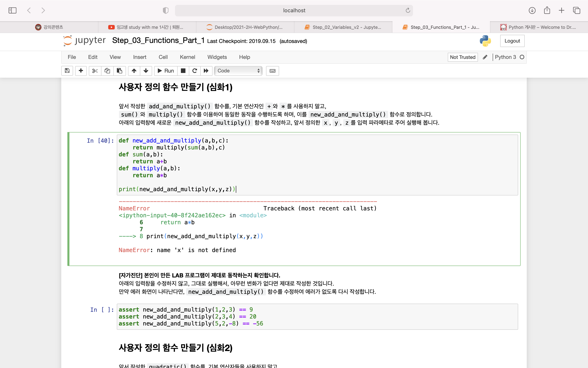Click the assert statements code cell
Image resolution: width=588 pixels, height=368 pixels.
(317, 316)
